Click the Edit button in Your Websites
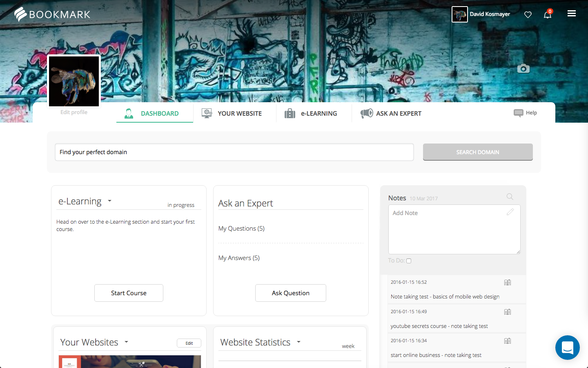The image size is (588, 368). click(x=189, y=343)
